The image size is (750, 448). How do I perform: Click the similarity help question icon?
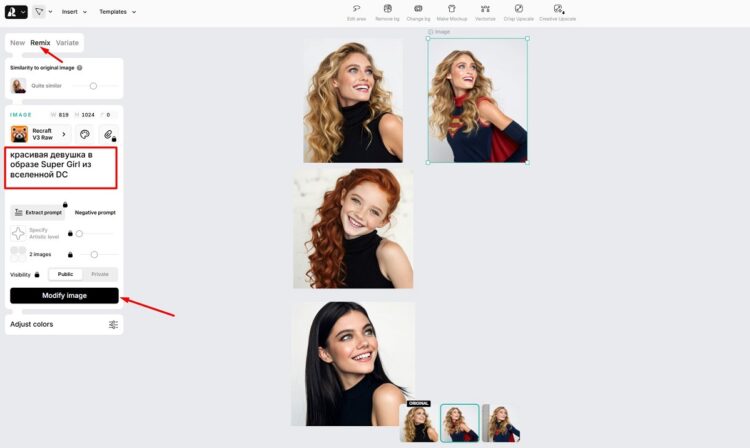[79, 68]
